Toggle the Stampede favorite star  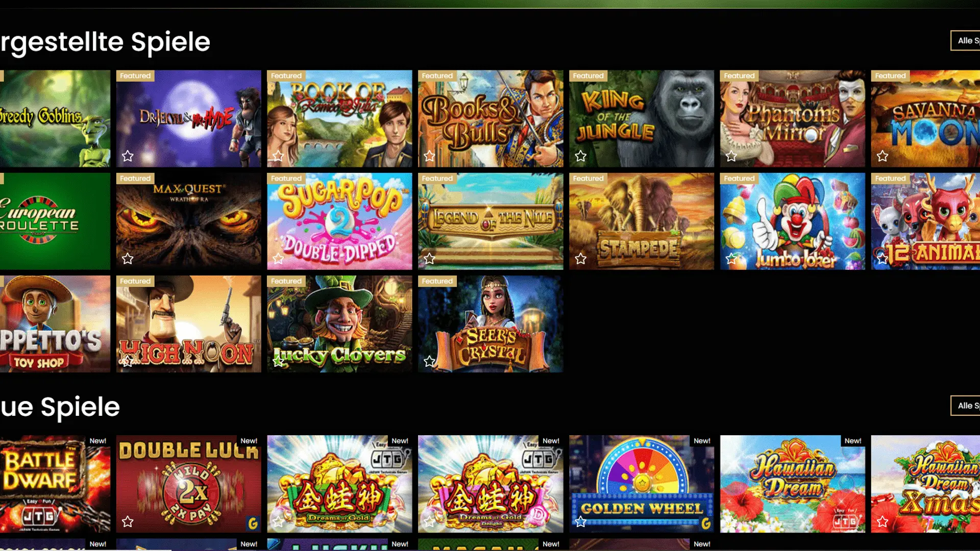(580, 259)
